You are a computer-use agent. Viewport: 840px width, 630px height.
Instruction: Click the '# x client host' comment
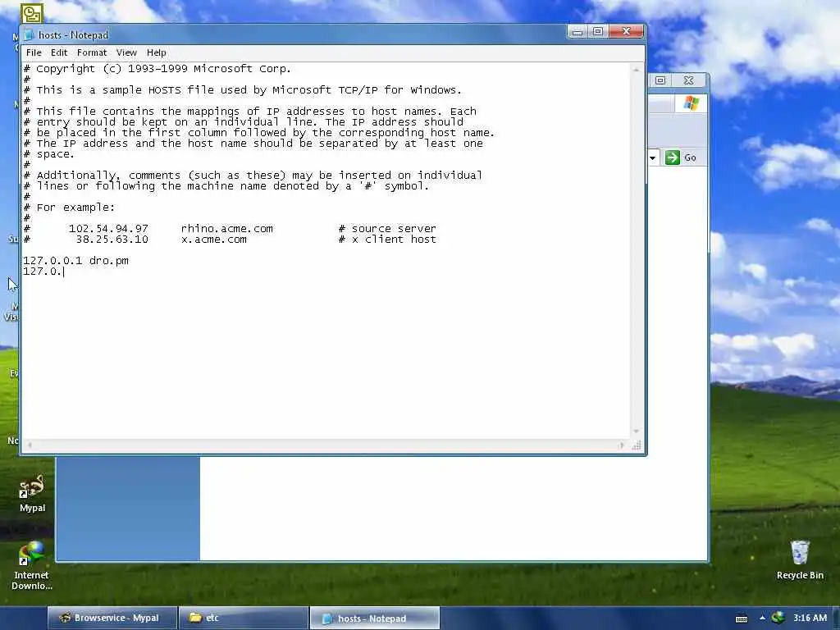pos(387,240)
